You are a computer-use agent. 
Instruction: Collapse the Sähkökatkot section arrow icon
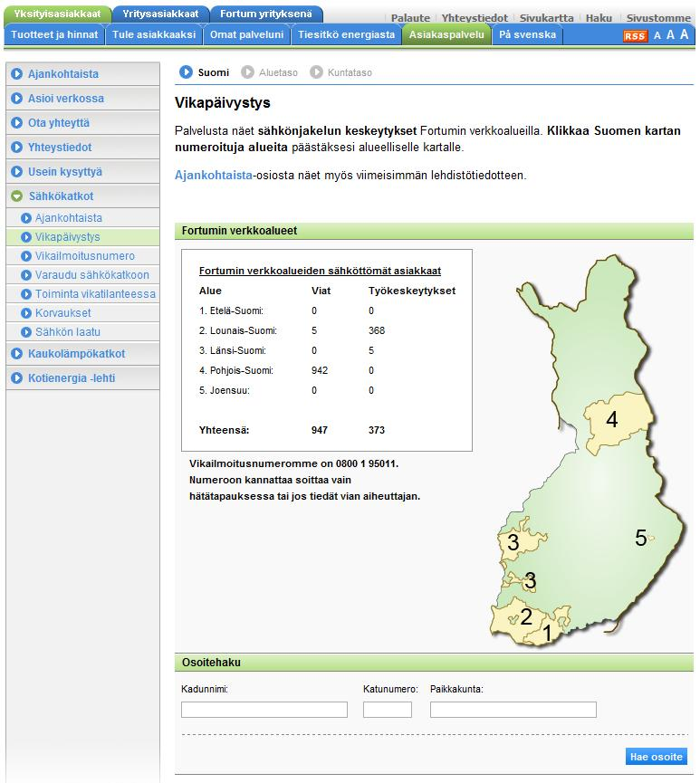[16, 196]
